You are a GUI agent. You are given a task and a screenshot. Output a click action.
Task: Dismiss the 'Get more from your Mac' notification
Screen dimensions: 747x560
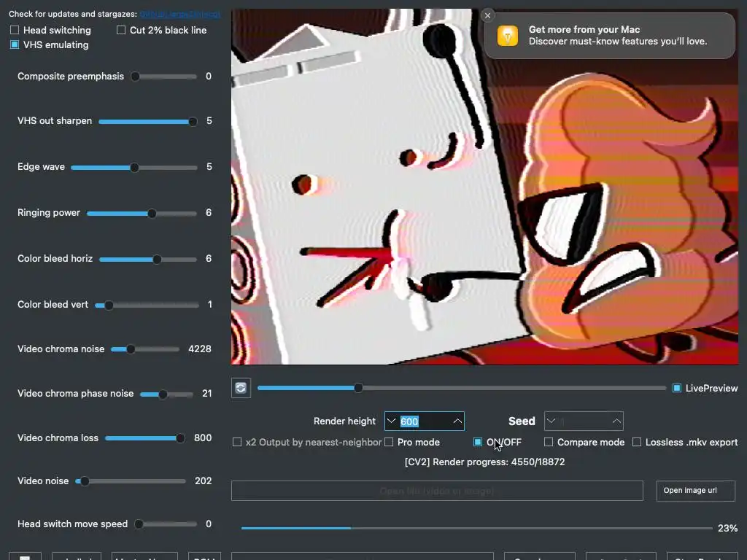[487, 16]
